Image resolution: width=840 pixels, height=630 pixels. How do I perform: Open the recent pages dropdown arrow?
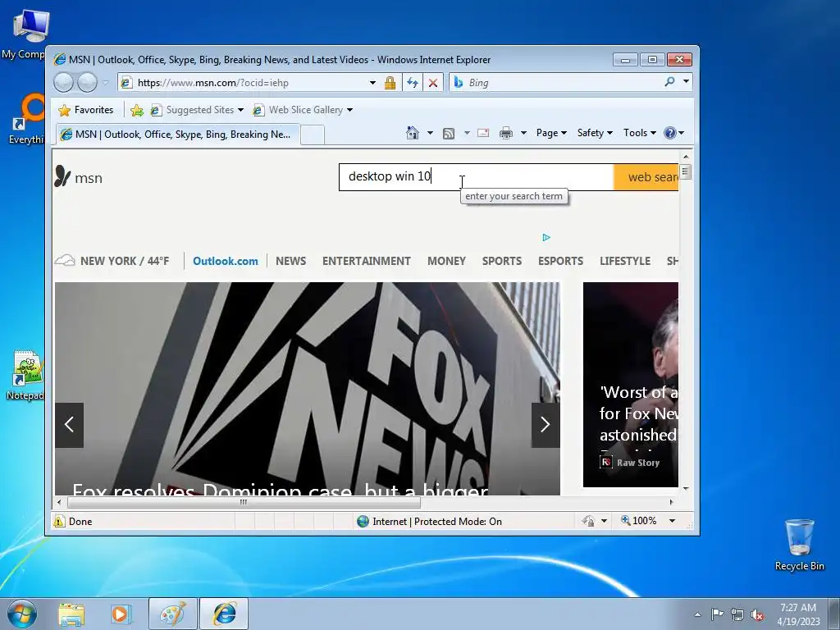pos(106,83)
